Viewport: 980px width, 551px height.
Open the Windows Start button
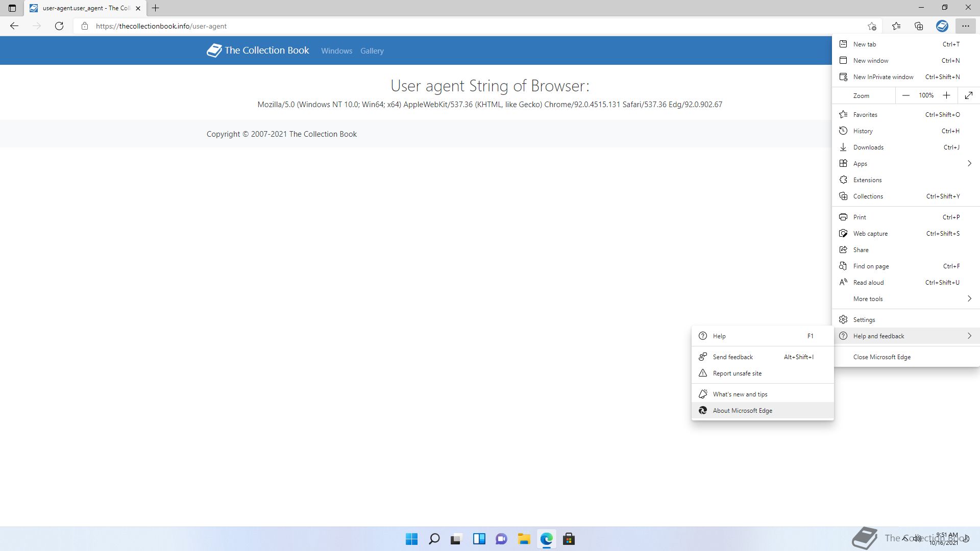pos(411,539)
